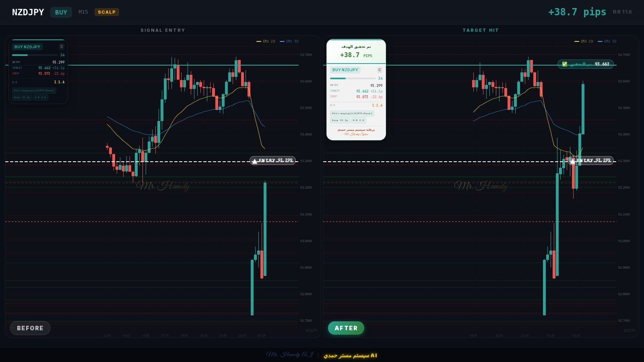
Task: Click the Mr. Hamdy System logo on the white card
Action: (356, 134)
